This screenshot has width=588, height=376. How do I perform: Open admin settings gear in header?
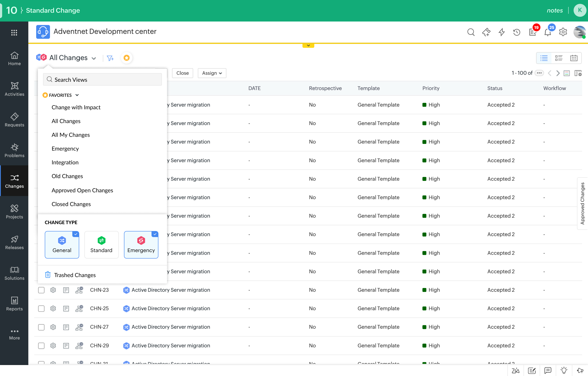click(x=563, y=32)
